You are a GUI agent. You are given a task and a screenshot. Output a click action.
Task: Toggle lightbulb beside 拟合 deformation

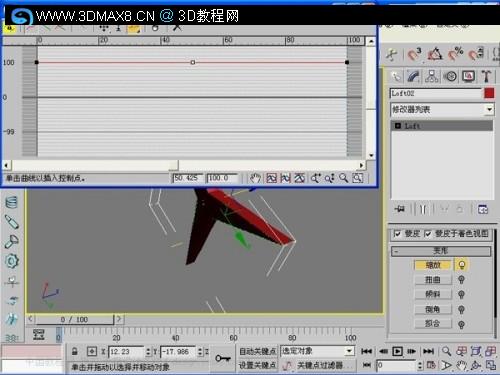pyautogui.click(x=461, y=324)
